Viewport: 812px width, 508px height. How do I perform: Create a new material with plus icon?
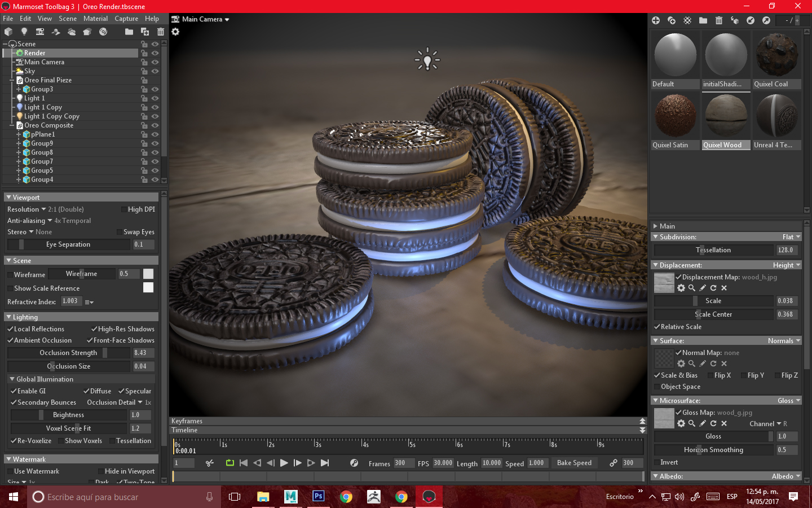coord(656,20)
